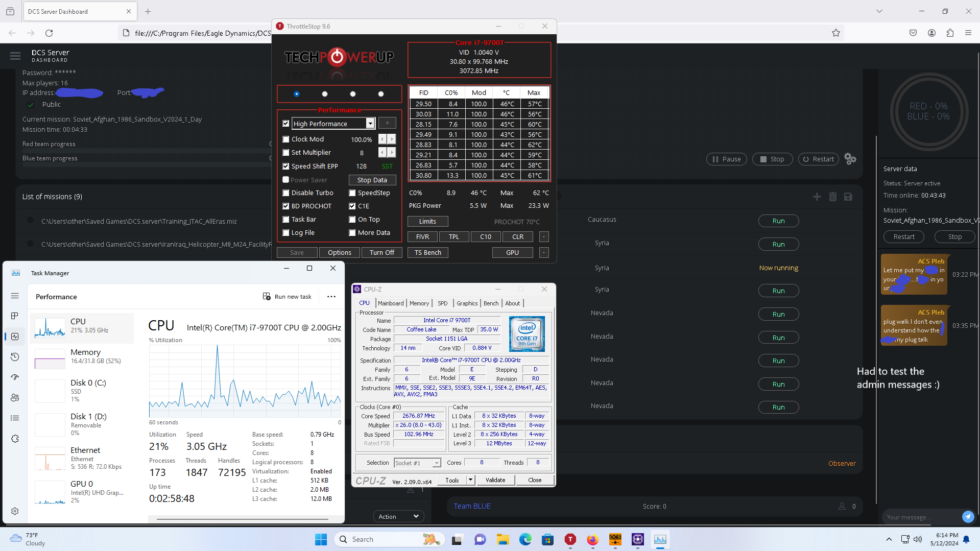The image size is (980, 551).
Task: Open ThrottleStop from the taskbar
Action: click(570, 539)
